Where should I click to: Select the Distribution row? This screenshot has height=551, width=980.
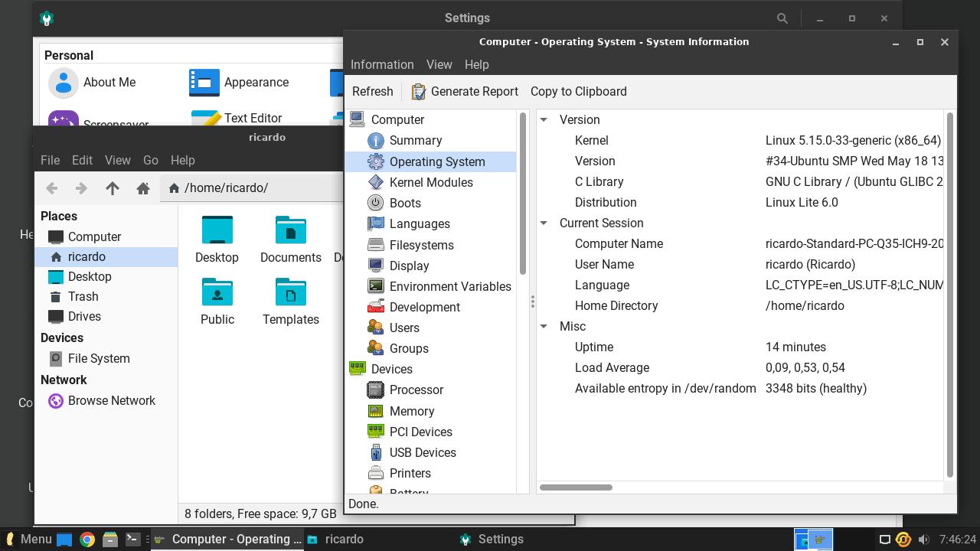740,203
